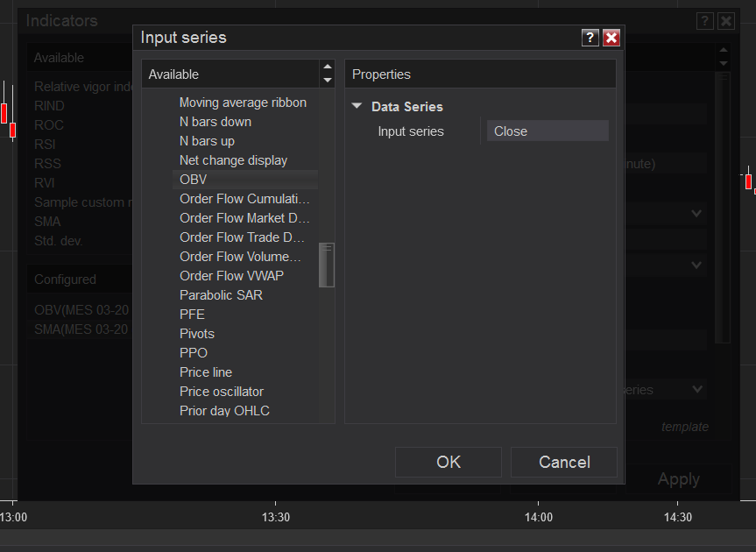The image size is (756, 552).
Task: Pick Order Flow VWAP in Available list
Action: pyautogui.click(x=231, y=276)
